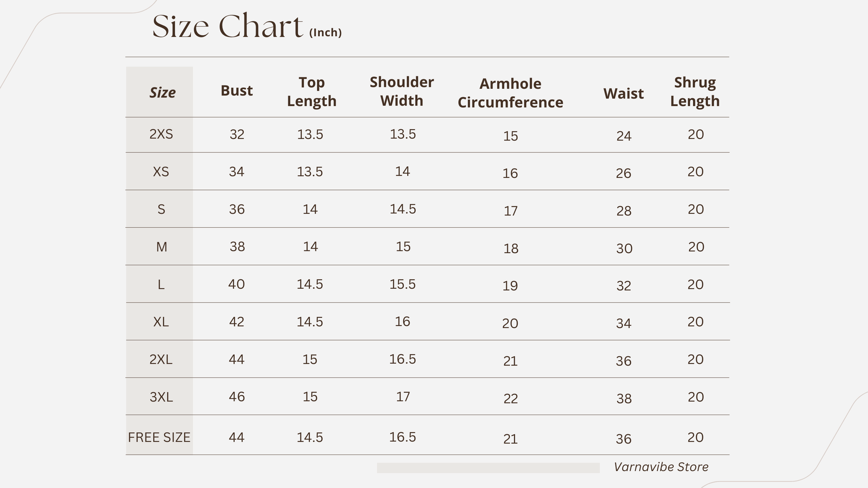Click the Shoulder Width column header
Viewport: 868px width, 488px height.
402,91
